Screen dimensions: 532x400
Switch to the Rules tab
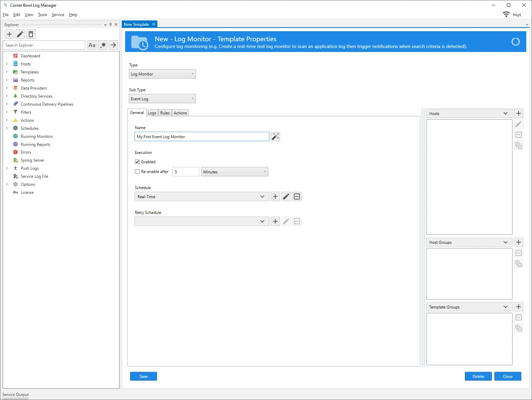(165, 113)
